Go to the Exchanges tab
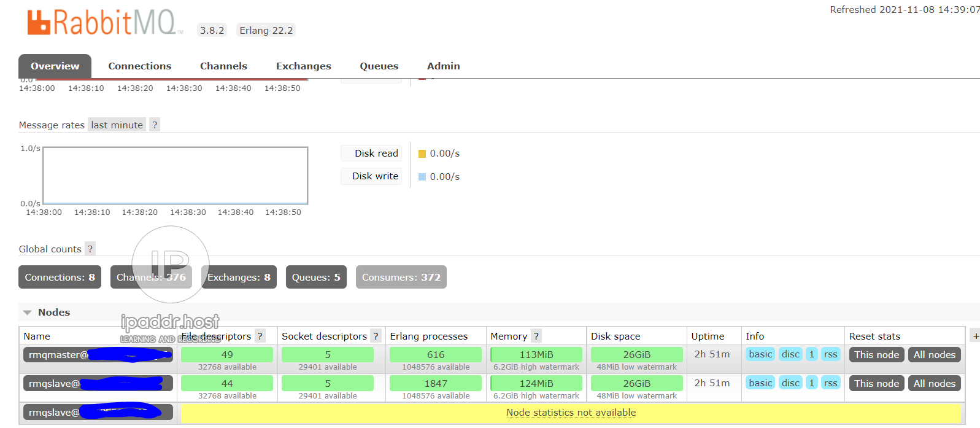 (x=303, y=66)
